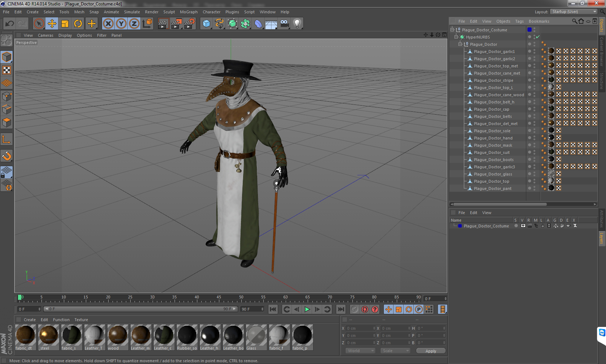Open the Object Manager search icon
The height and width of the screenshot is (364, 606).
(574, 21)
